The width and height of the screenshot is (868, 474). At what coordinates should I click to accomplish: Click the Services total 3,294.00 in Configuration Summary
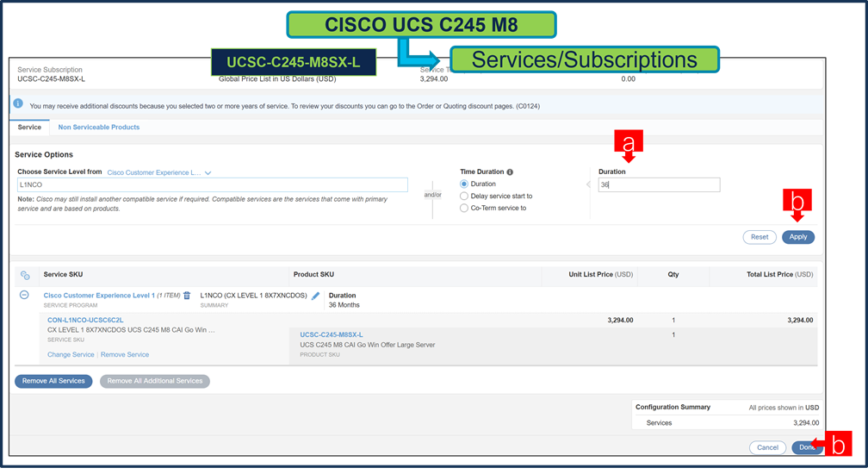pos(805,423)
